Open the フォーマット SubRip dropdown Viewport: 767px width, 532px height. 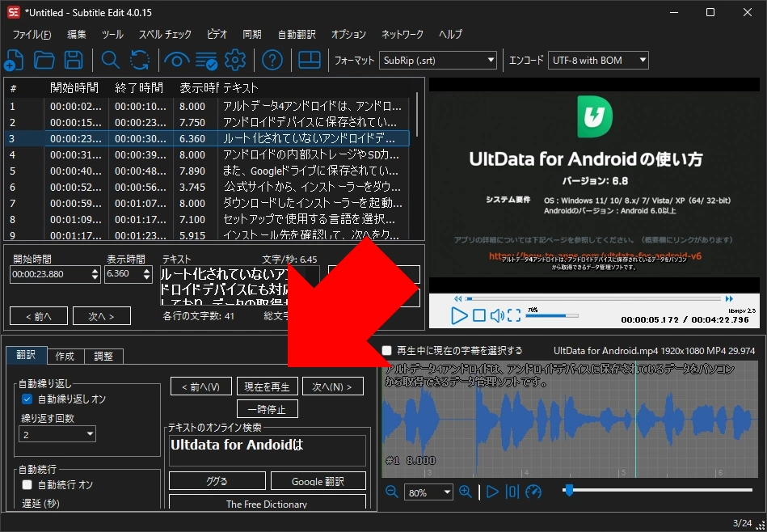pyautogui.click(x=438, y=60)
